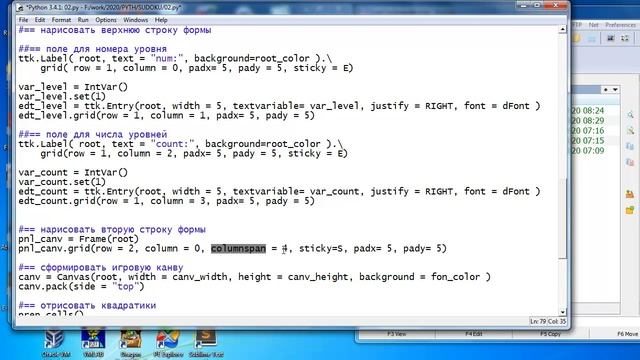
Task: Select the file row dated 08:29
Action: (595, 121)
